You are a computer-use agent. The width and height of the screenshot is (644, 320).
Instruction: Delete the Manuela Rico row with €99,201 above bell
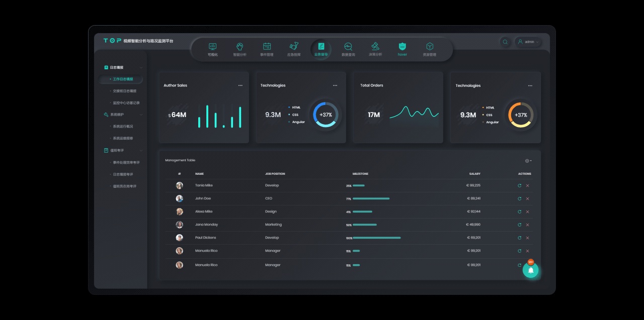pos(527,251)
